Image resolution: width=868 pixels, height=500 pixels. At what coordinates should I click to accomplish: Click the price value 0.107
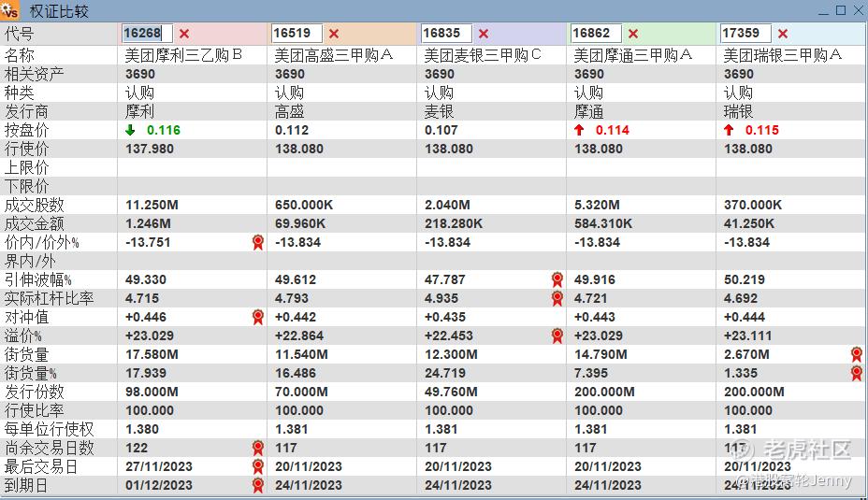point(441,131)
